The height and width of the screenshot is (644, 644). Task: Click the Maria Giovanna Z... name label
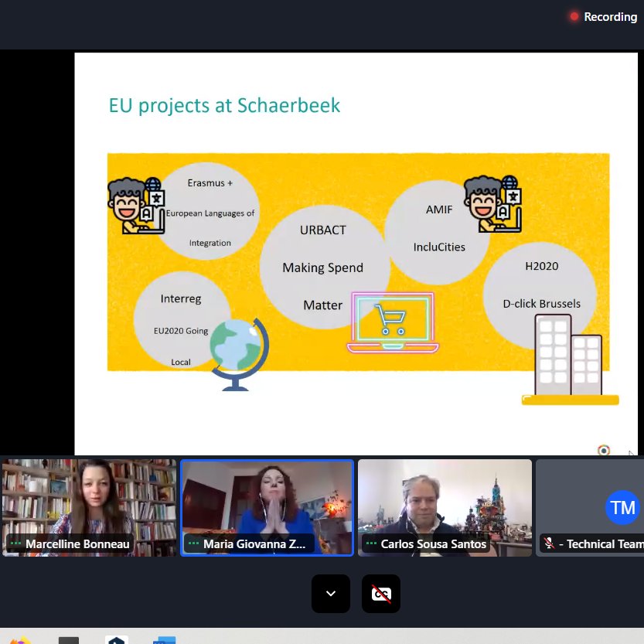pos(254,543)
